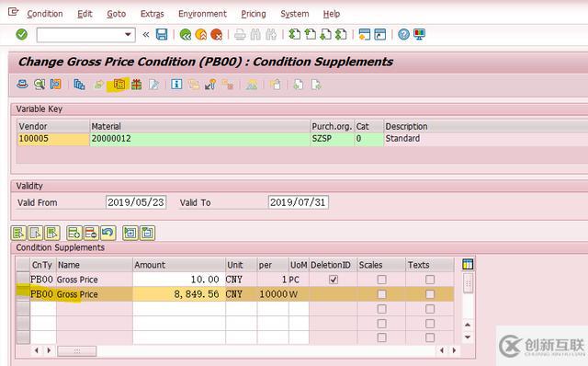The width and height of the screenshot is (588, 366).
Task: Uncheck DeletionID checkbox for 10.00 CNY row
Action: [x=334, y=280]
